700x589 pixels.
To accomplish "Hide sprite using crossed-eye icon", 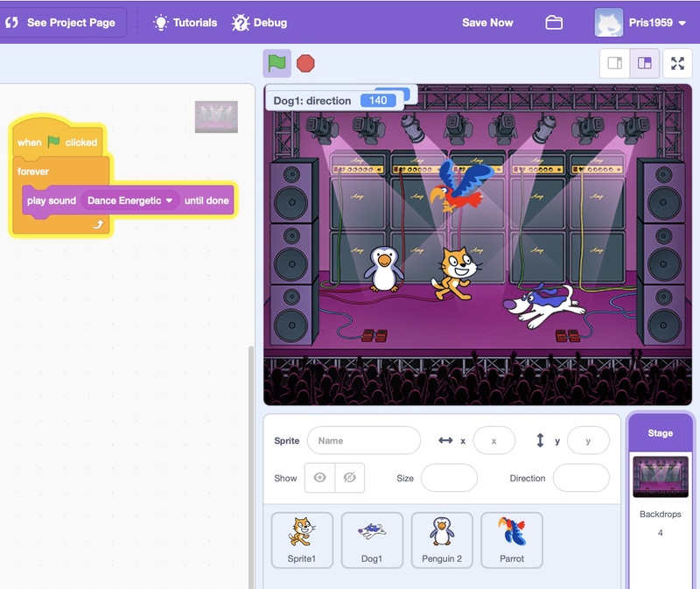I will [349, 478].
